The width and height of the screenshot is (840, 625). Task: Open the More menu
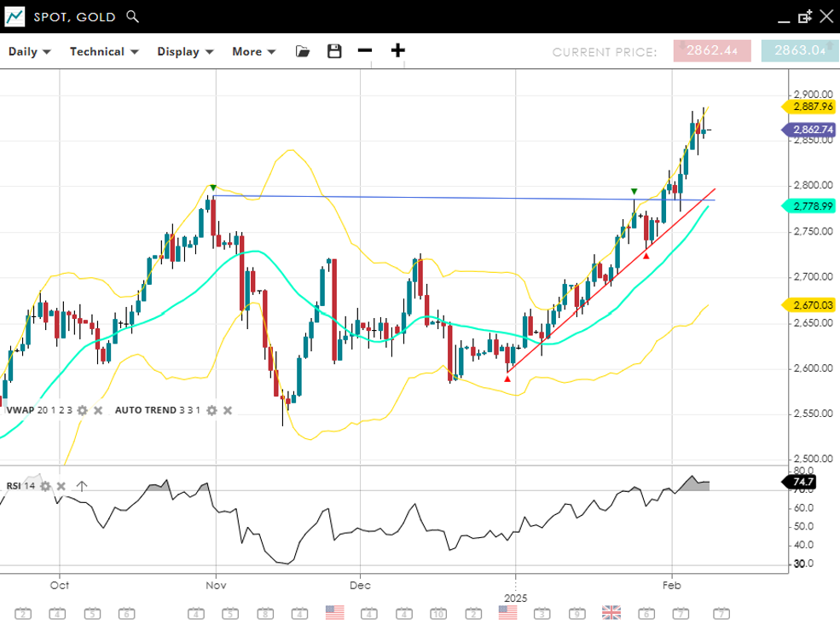[253, 51]
